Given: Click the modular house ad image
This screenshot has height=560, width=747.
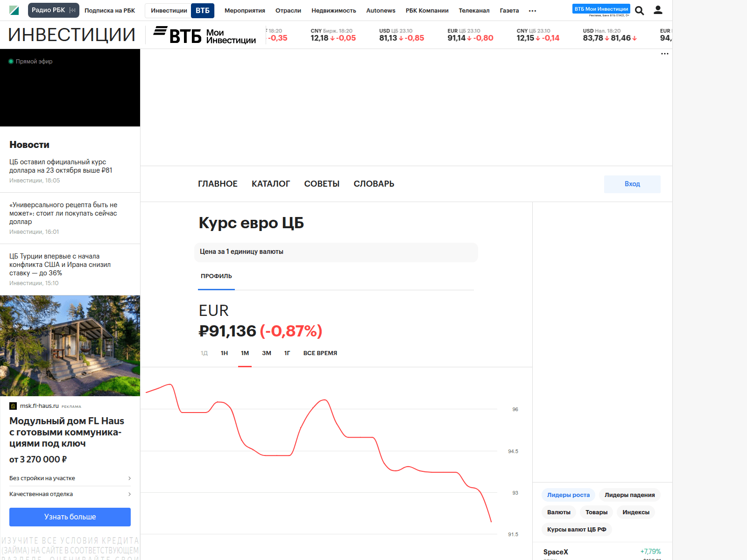Looking at the screenshot, I should [x=70, y=346].
